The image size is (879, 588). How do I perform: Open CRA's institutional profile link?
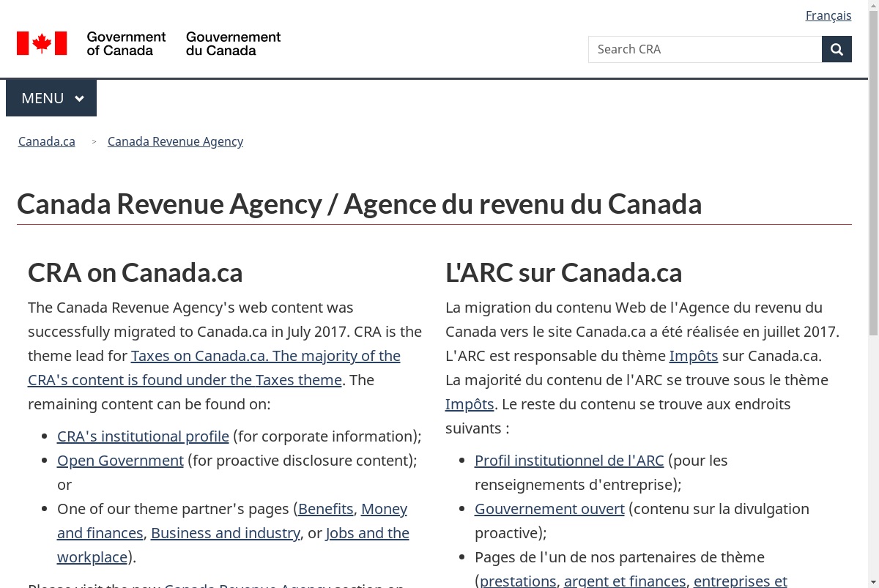(x=143, y=436)
